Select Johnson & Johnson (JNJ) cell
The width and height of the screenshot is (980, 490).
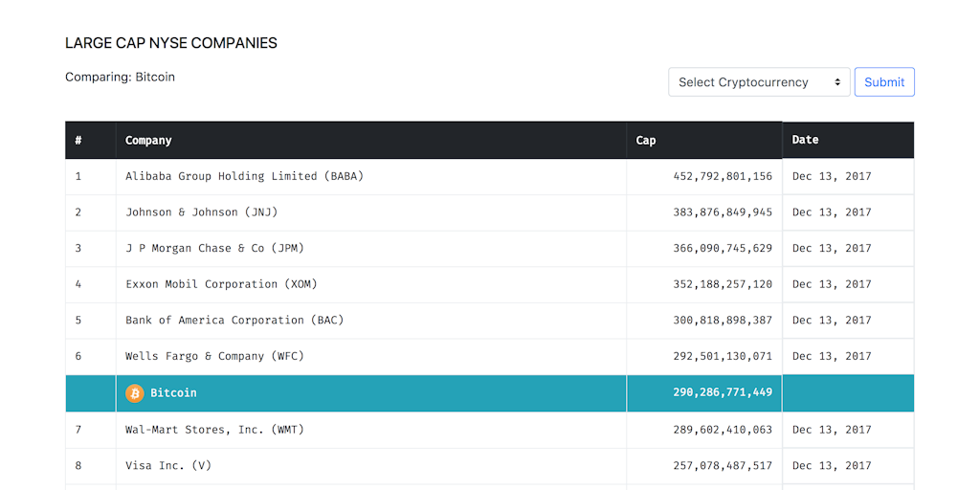[371, 212]
